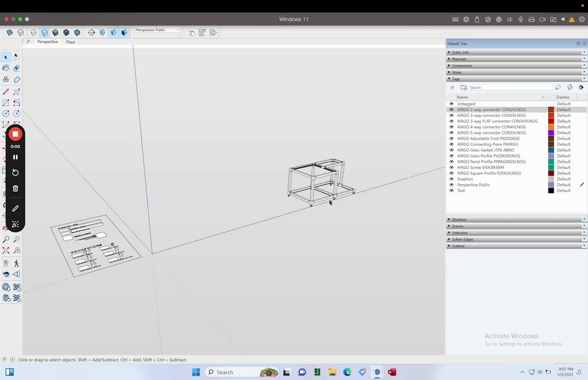Viewport: 588px width, 380px height.
Task: Close the Instructor panel
Action: pyautogui.click(x=584, y=233)
